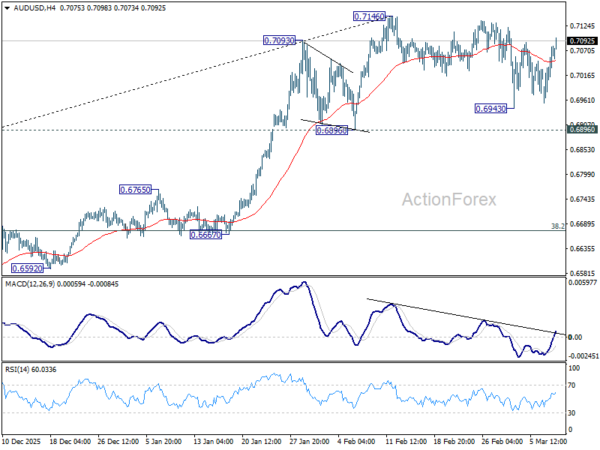Click the RSI scale value 30
Image resolution: width=600 pixels, height=450 pixels.
coord(572,413)
